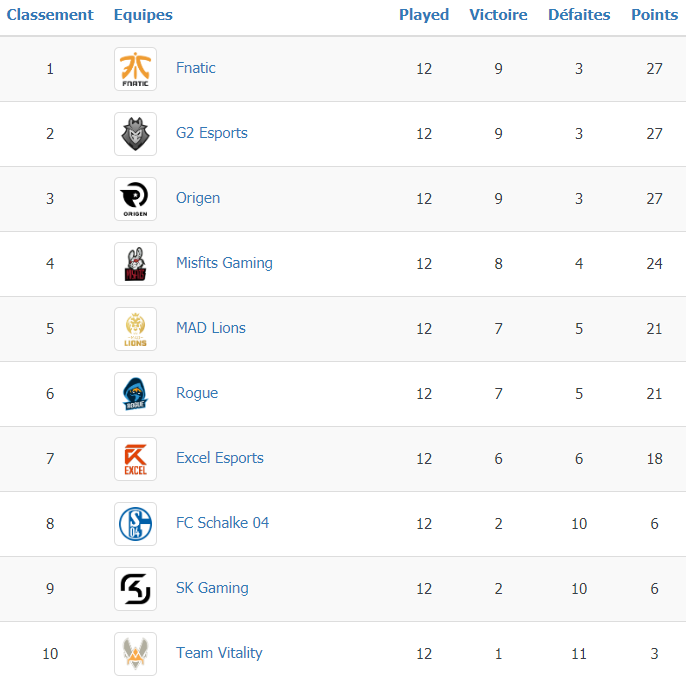Click the Excel Esports orange logo
This screenshot has height=683, width=686.
tap(135, 459)
